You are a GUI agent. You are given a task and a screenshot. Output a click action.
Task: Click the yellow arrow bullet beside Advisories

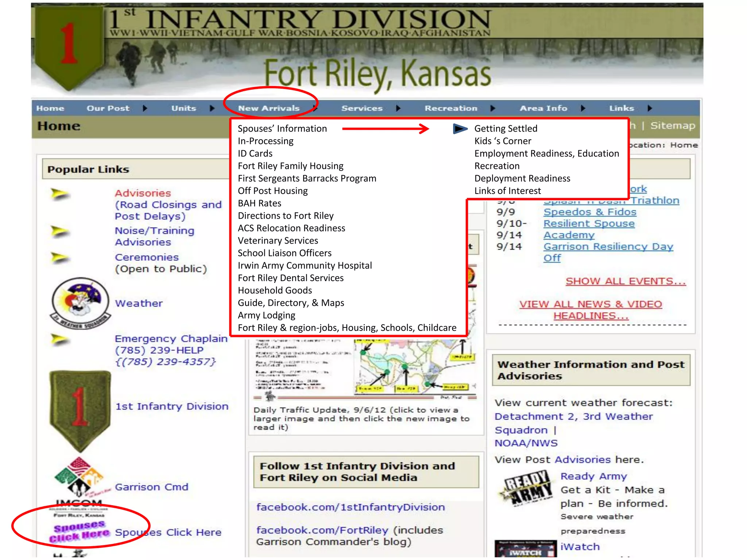click(59, 194)
